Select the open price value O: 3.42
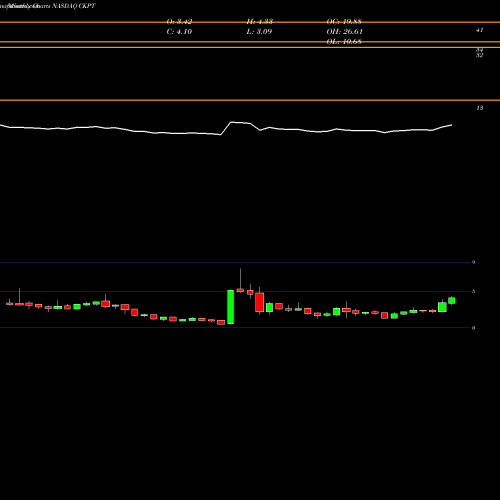 (179, 22)
